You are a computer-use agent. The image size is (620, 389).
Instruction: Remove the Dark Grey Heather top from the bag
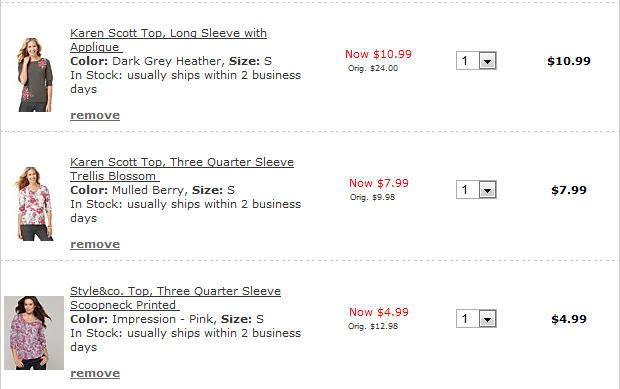point(95,115)
